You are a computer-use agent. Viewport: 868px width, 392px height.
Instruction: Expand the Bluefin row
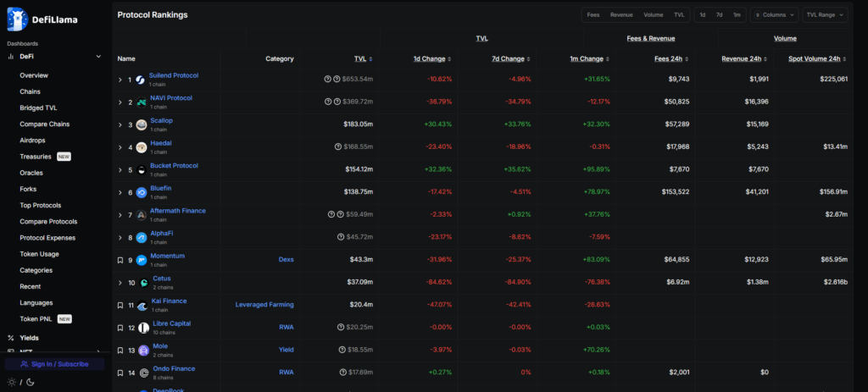click(120, 192)
